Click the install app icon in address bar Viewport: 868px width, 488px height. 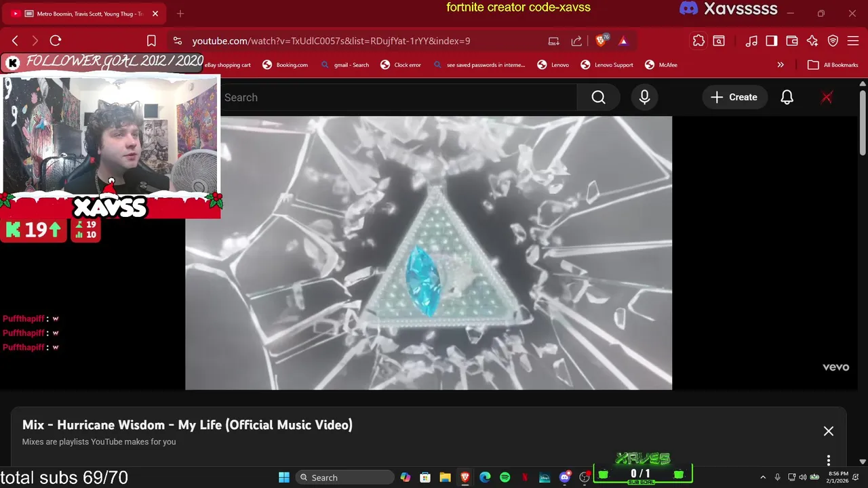tap(554, 41)
